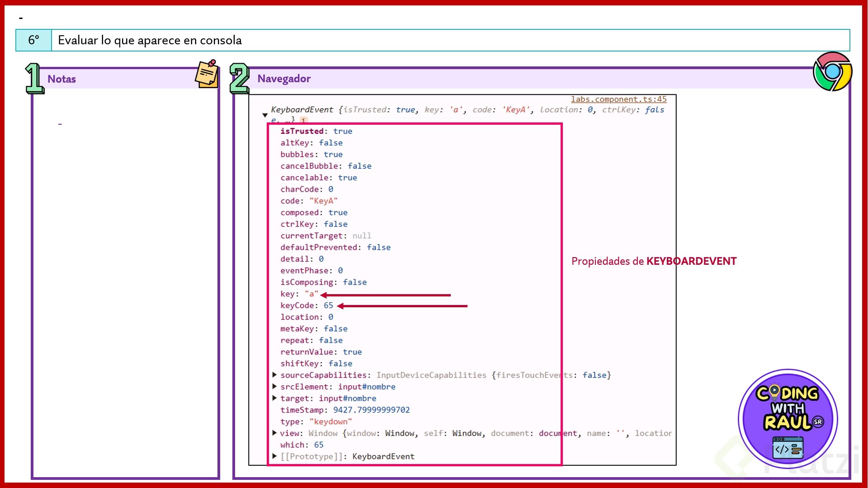This screenshot has width=868, height=488.
Task: Click the Propiedades de KEYBOARDEVENT annotation text
Action: click(x=654, y=262)
